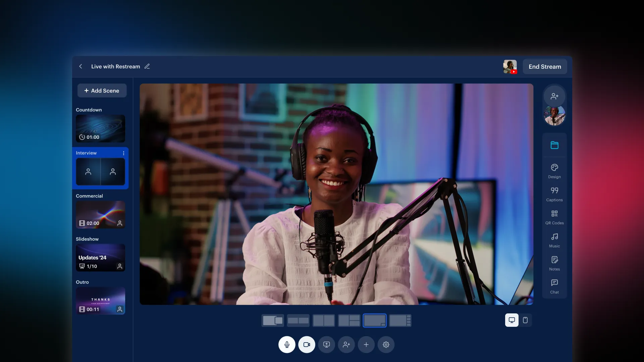Click End Stream
Screen dimensions: 644x362
544,66
